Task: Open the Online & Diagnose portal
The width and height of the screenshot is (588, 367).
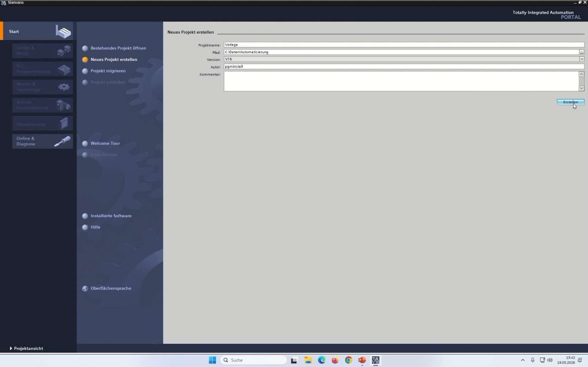Action: 42,141
